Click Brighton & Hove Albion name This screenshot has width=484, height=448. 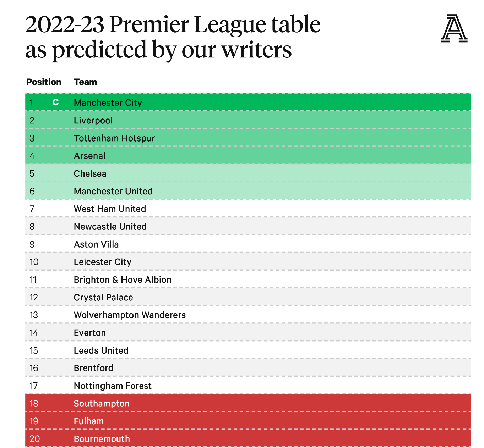[123, 280]
